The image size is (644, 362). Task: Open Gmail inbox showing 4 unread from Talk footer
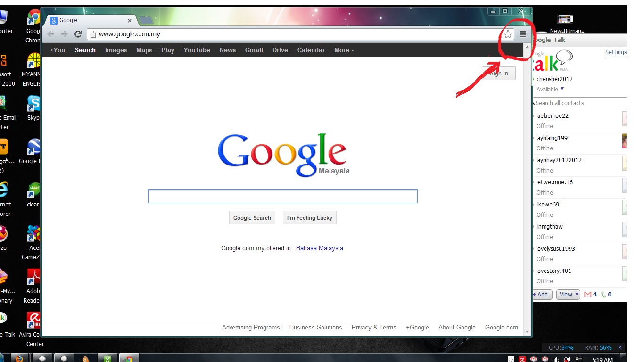(589, 294)
